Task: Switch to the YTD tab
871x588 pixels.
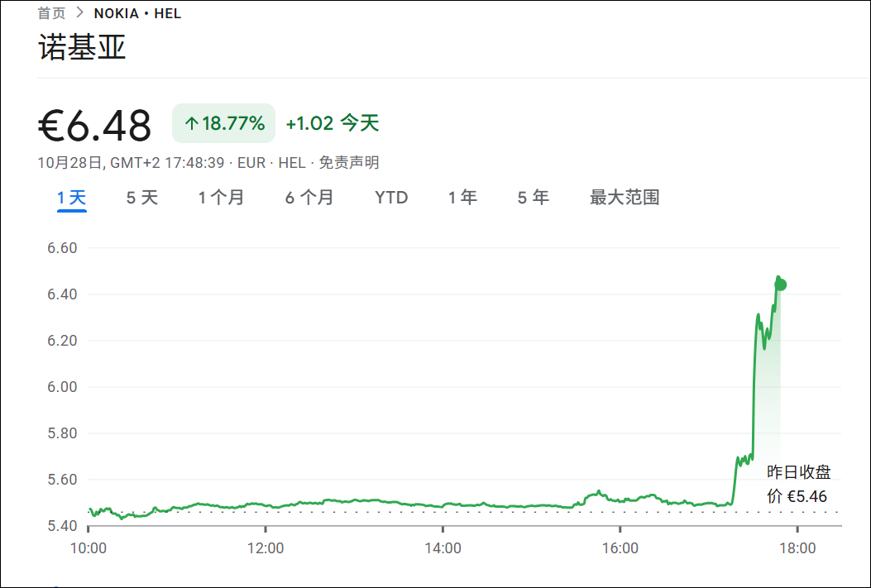Action: point(390,198)
